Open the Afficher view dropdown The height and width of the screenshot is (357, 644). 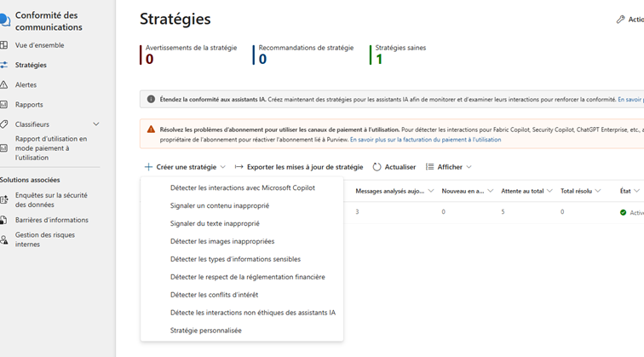[x=449, y=167]
